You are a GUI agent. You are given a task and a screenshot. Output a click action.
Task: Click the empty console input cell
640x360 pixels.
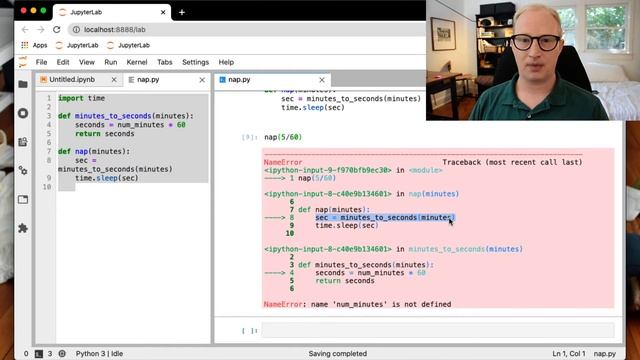pos(438,330)
